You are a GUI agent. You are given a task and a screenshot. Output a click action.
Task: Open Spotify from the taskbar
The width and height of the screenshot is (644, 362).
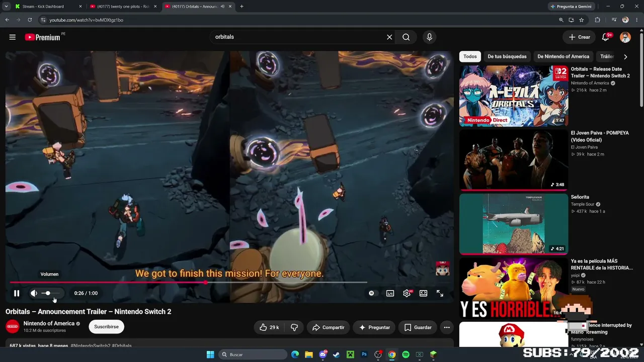406,354
